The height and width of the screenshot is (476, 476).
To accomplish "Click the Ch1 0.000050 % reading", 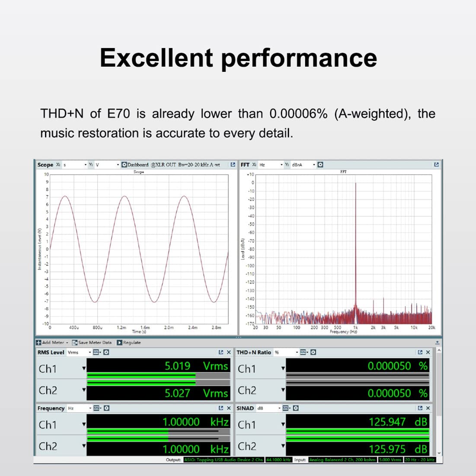I will point(398,366).
